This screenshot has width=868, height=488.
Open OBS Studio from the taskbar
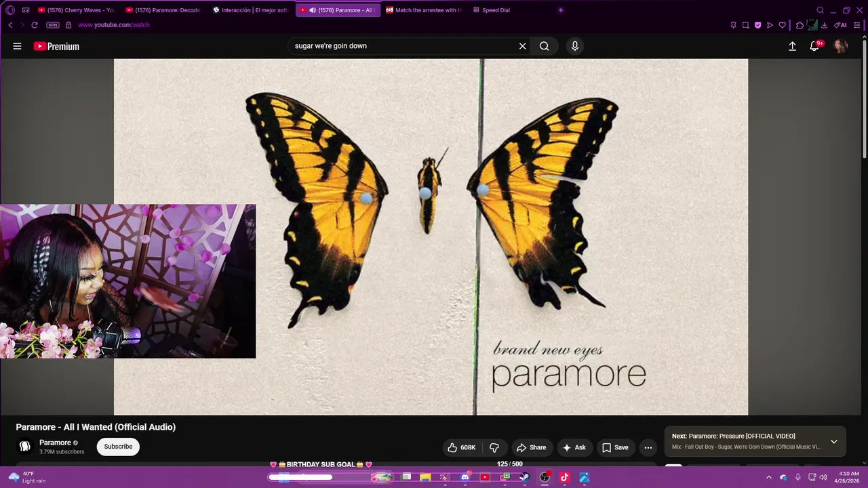point(545,477)
